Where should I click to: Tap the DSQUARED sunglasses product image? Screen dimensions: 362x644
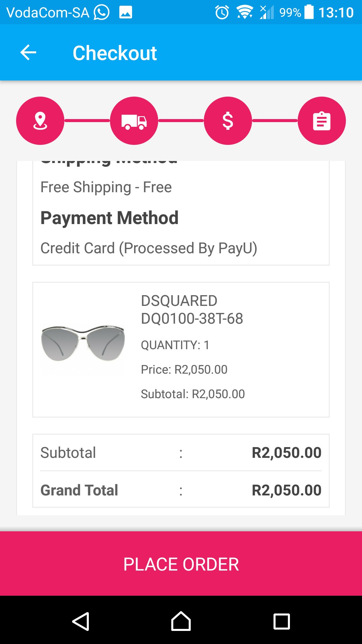pos(83,343)
